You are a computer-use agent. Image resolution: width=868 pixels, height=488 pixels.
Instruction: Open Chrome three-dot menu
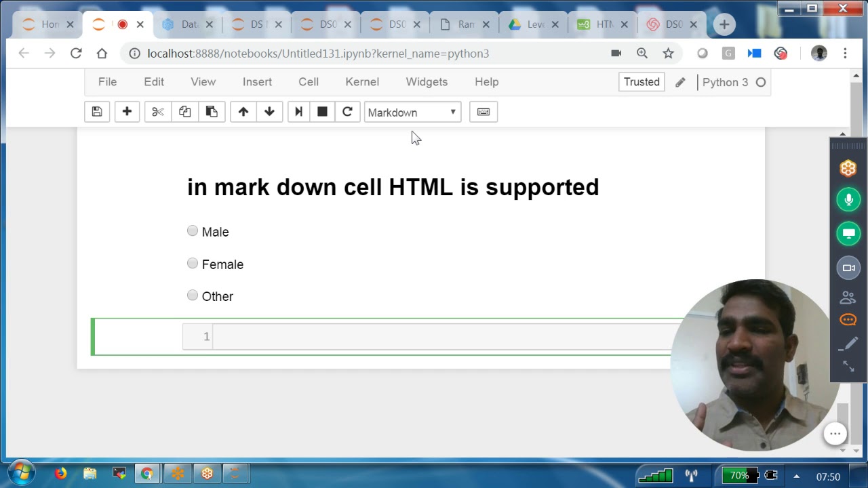click(x=845, y=53)
